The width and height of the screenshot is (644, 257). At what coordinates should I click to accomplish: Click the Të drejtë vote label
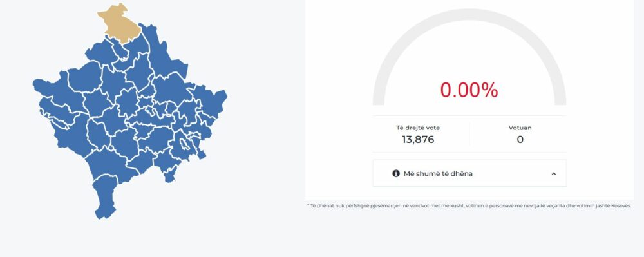(418, 128)
